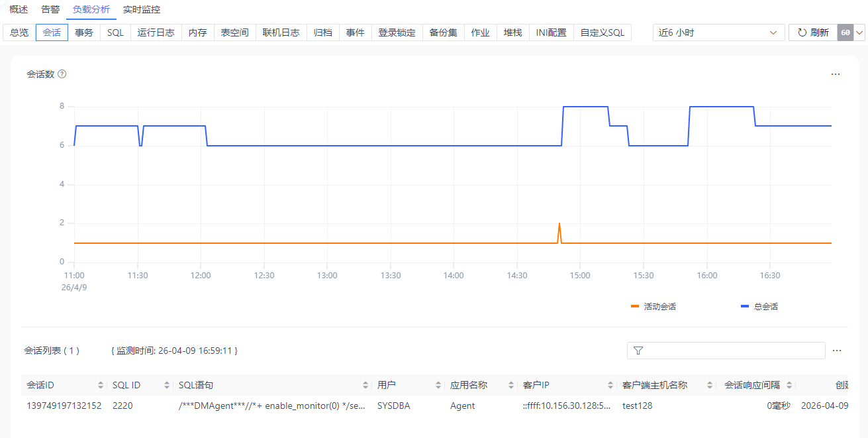The width and height of the screenshot is (868, 438).
Task: Click the Agent application name cell
Action: point(463,406)
